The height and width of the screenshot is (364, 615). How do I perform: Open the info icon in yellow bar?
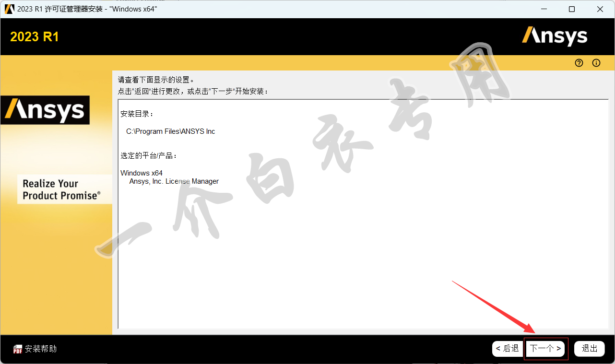point(596,63)
